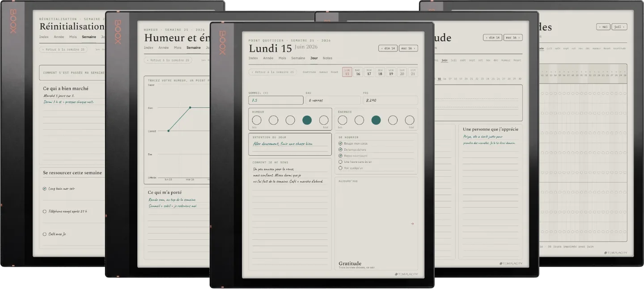
Task: Switch to Semaine tab on the Lundi 15 page
Action: (x=298, y=58)
